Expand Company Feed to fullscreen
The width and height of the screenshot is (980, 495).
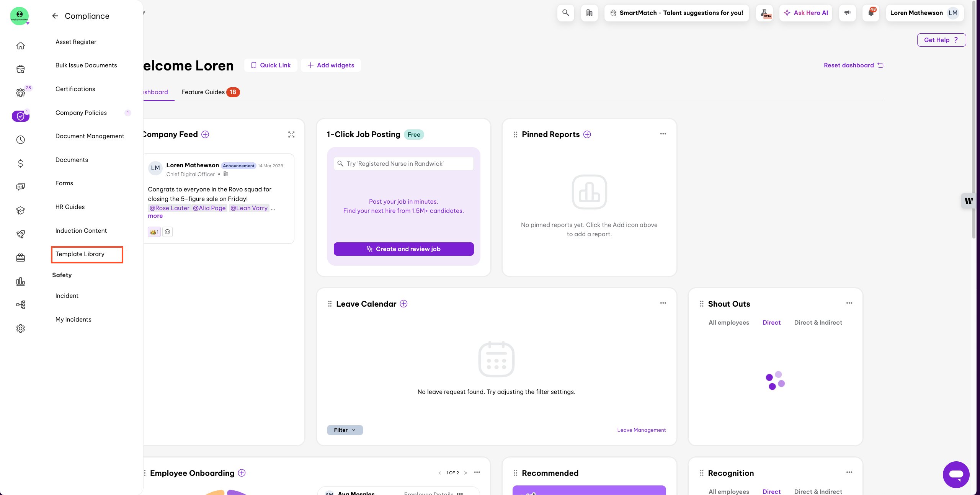[291, 134]
